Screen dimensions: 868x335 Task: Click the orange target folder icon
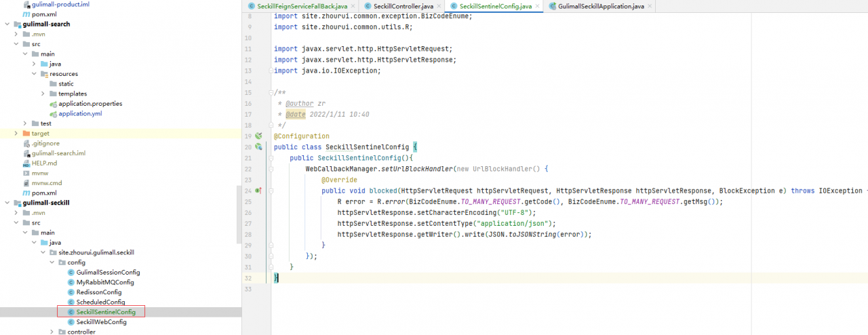tap(26, 134)
